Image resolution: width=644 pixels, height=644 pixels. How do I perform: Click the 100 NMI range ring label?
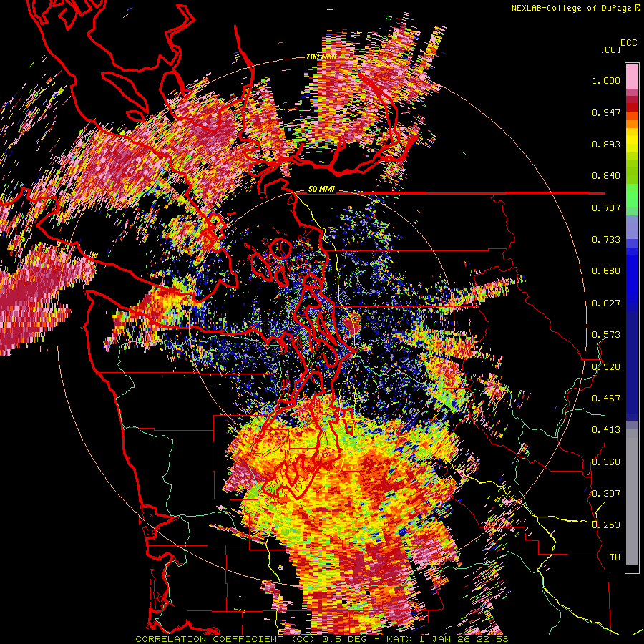[321, 57]
